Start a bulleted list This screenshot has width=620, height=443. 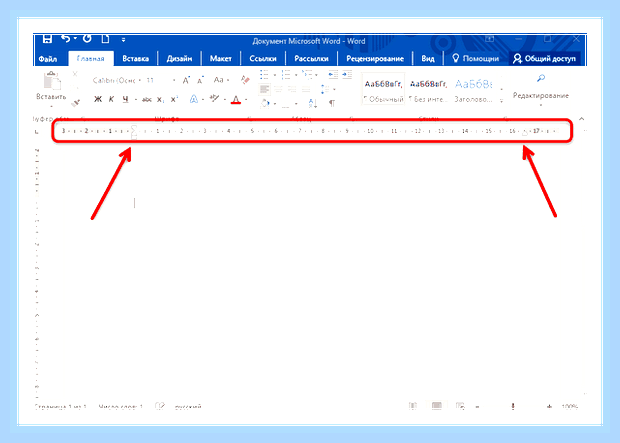click(264, 74)
